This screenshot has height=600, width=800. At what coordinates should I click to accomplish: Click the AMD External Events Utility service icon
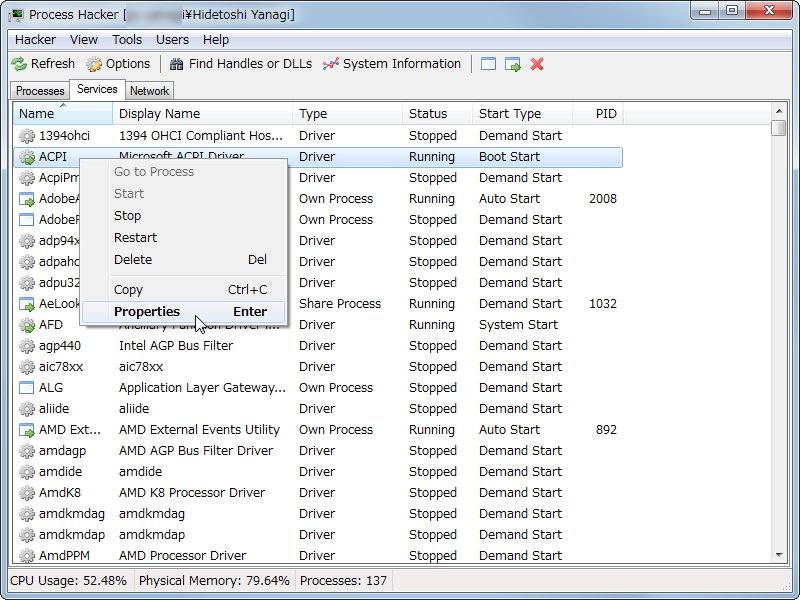[x=27, y=430]
